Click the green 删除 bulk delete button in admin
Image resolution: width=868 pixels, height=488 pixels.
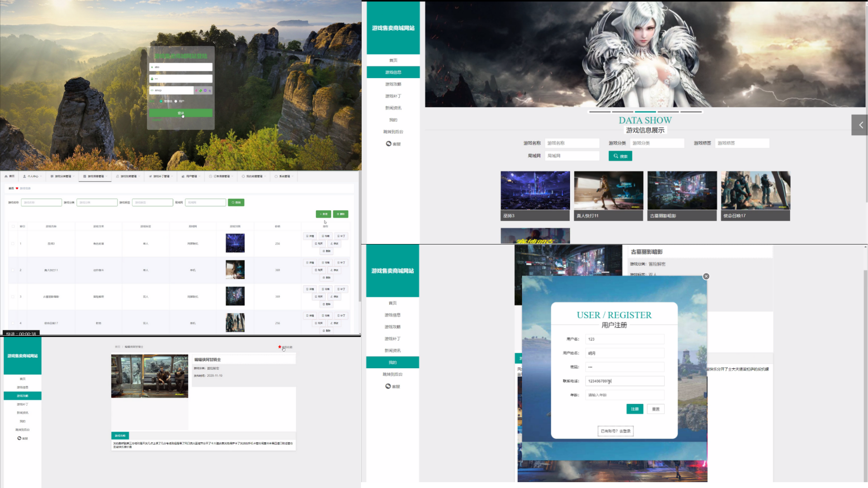tap(340, 214)
